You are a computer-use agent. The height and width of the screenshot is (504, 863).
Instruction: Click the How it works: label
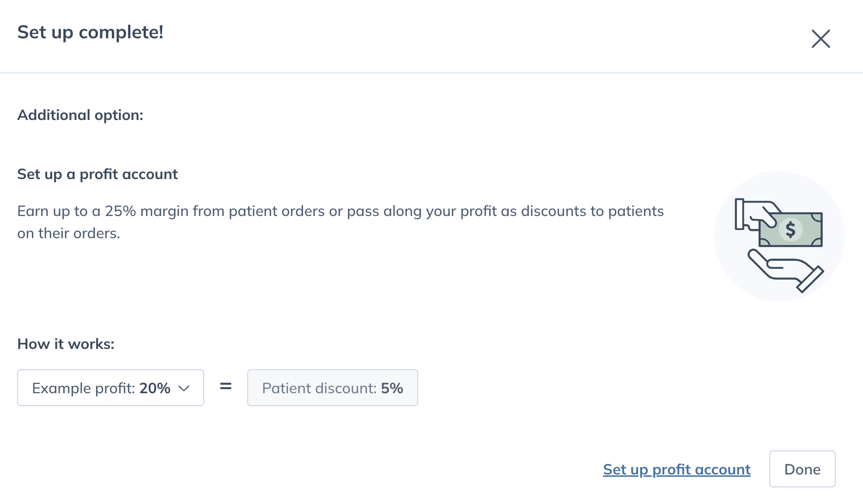(66, 344)
